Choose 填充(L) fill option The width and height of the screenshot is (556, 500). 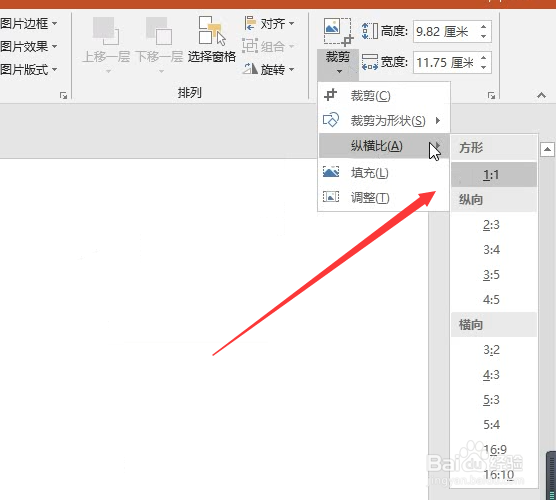(x=384, y=173)
